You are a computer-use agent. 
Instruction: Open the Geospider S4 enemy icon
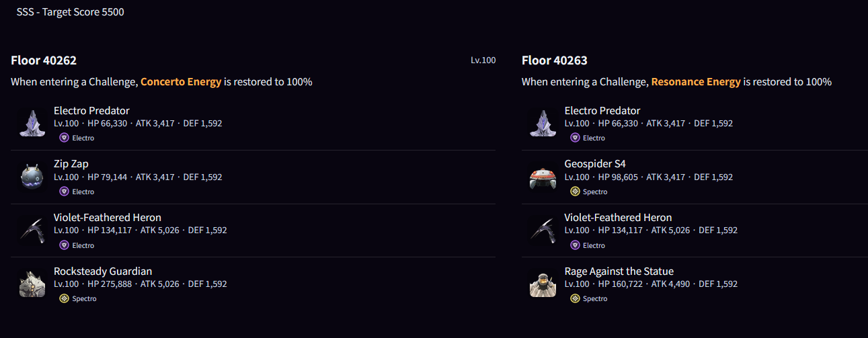[543, 177]
